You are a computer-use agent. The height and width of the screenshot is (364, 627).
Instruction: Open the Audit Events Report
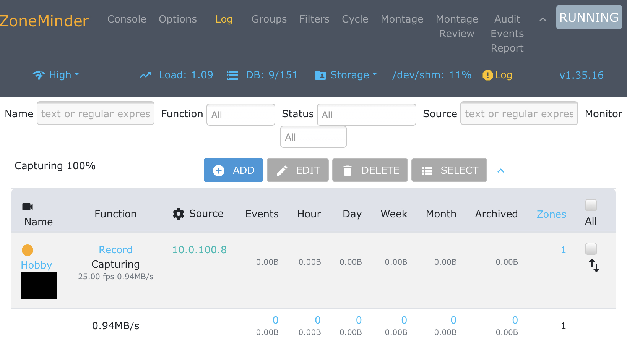click(507, 34)
